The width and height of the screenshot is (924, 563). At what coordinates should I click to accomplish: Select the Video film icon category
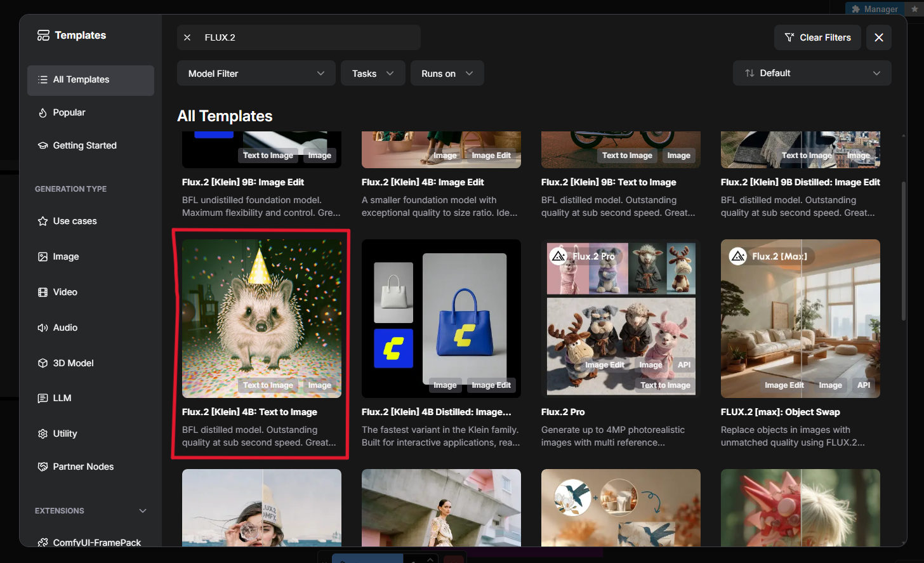pos(43,292)
